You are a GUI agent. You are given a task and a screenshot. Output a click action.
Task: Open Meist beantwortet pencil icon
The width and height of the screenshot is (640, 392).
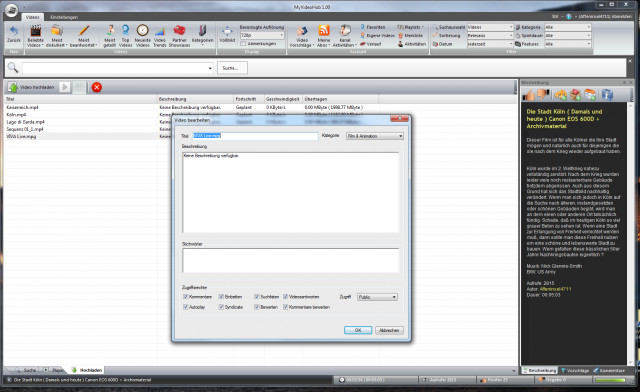[84, 36]
